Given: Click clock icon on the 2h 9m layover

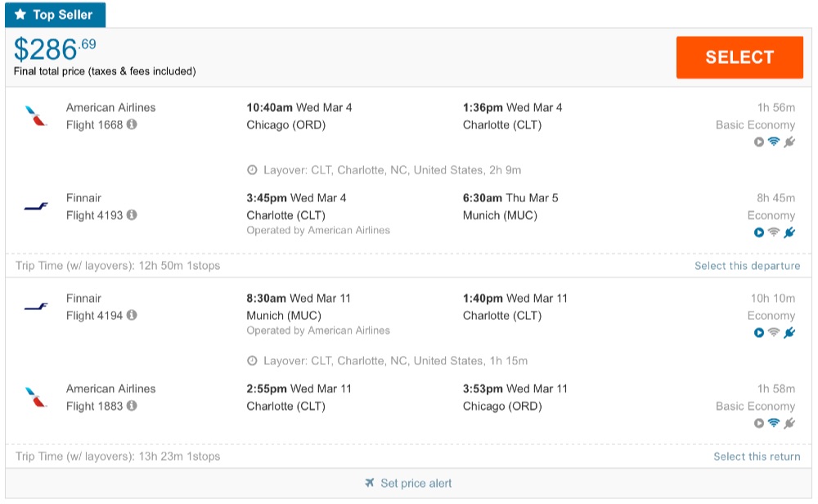Looking at the screenshot, I should point(253,170).
